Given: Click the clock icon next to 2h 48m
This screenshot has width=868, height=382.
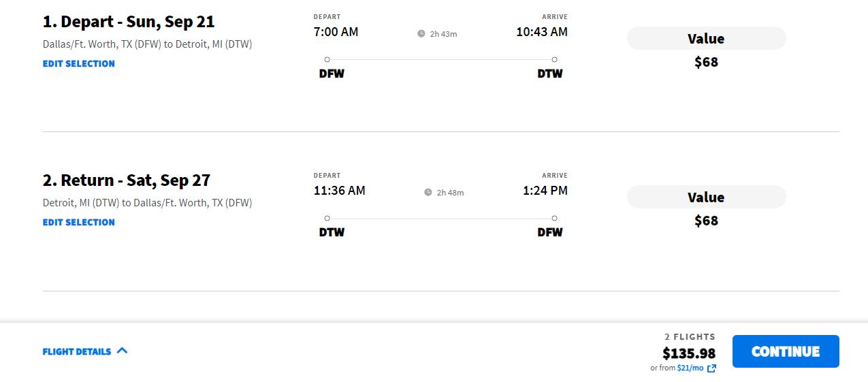Looking at the screenshot, I should (428, 192).
